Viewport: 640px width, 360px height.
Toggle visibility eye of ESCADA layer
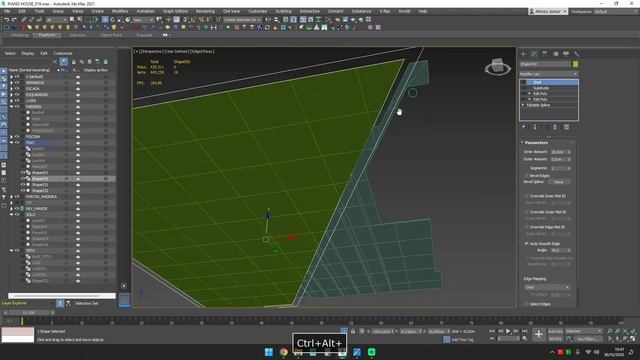pos(17,89)
